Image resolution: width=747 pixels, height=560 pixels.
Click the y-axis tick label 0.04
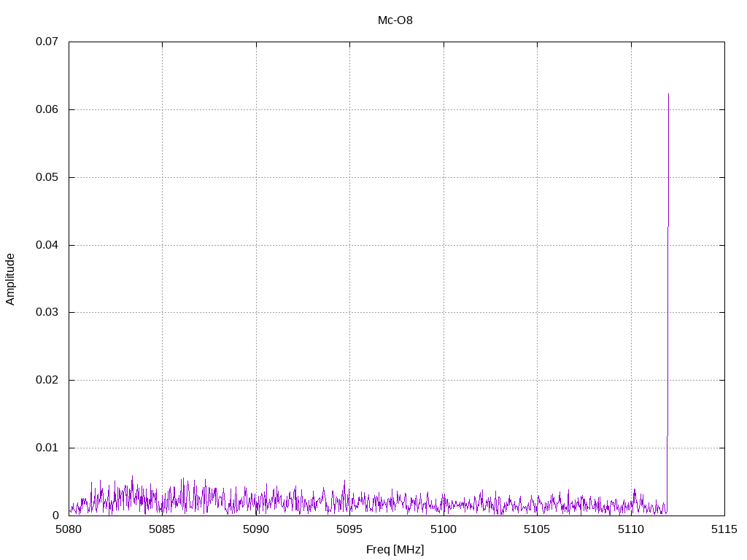(47, 245)
